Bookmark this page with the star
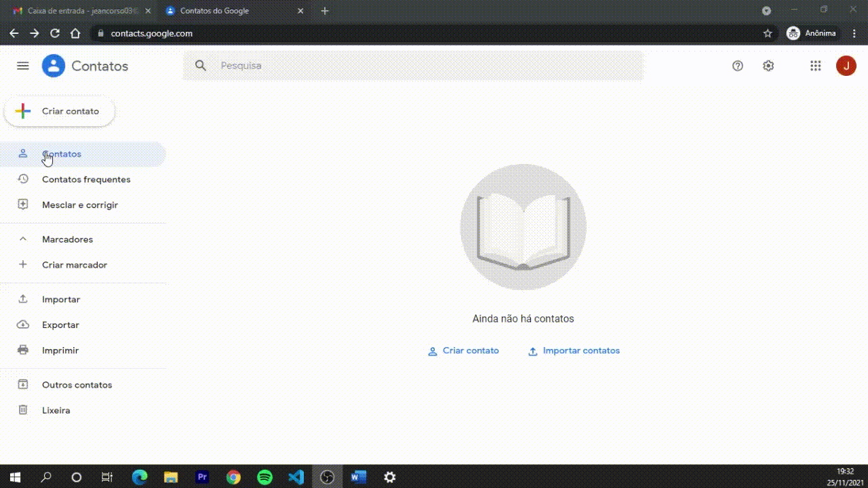The height and width of the screenshot is (488, 868). pos(768,33)
